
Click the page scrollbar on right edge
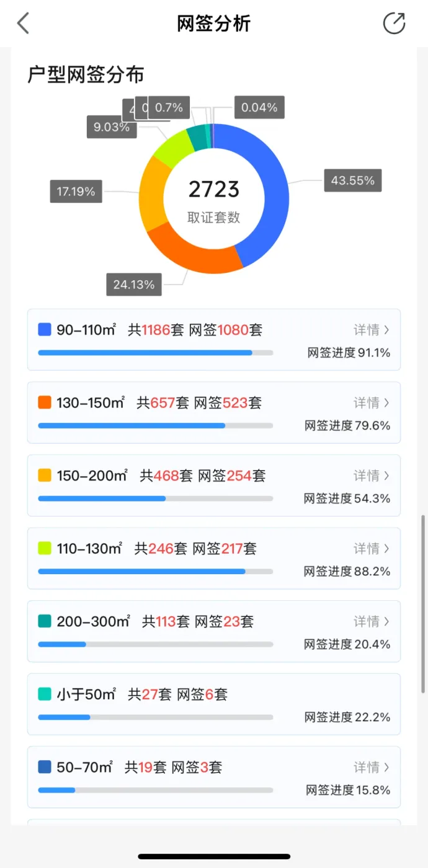click(x=424, y=604)
